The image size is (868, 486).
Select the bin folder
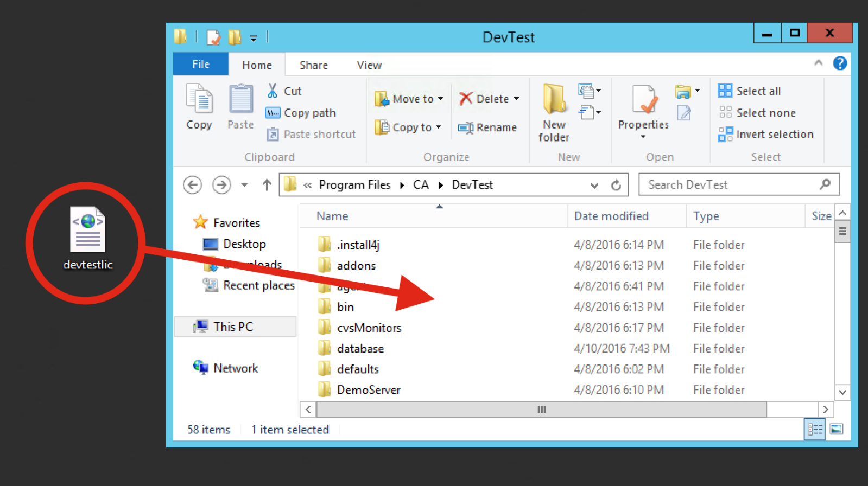[x=336, y=307]
